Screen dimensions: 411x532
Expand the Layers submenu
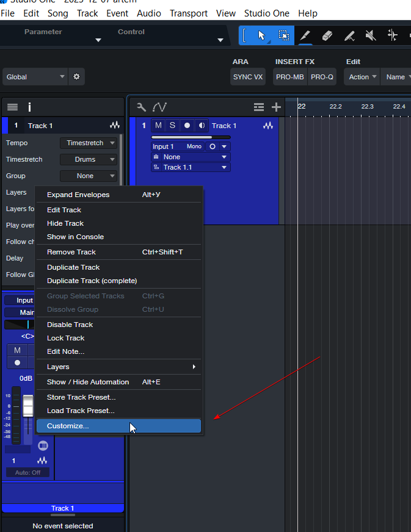(x=118, y=367)
